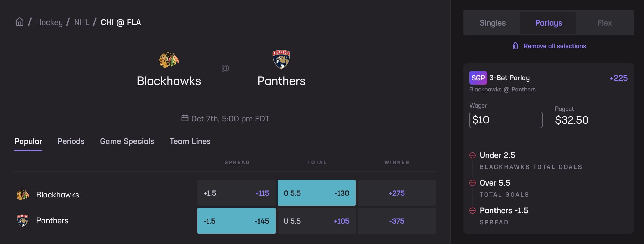Remove the Panthers -1.5 Spread leg

(473, 210)
